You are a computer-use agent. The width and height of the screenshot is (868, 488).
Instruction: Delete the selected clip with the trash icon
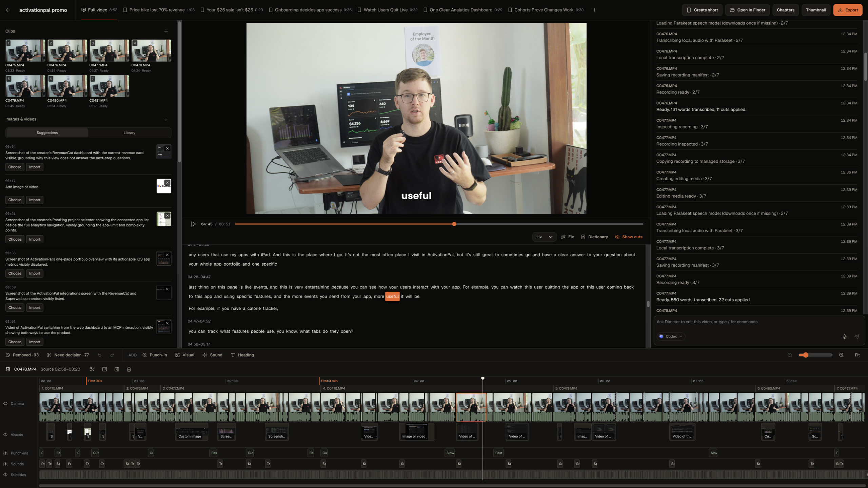(x=129, y=369)
